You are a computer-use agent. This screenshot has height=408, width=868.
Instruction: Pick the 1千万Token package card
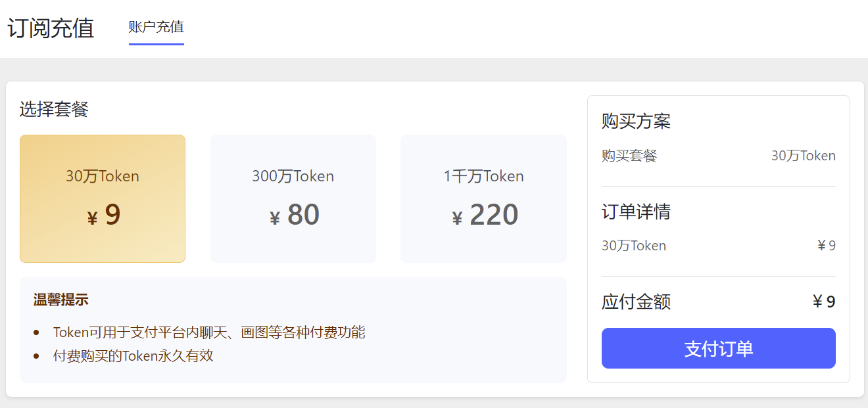click(x=483, y=198)
